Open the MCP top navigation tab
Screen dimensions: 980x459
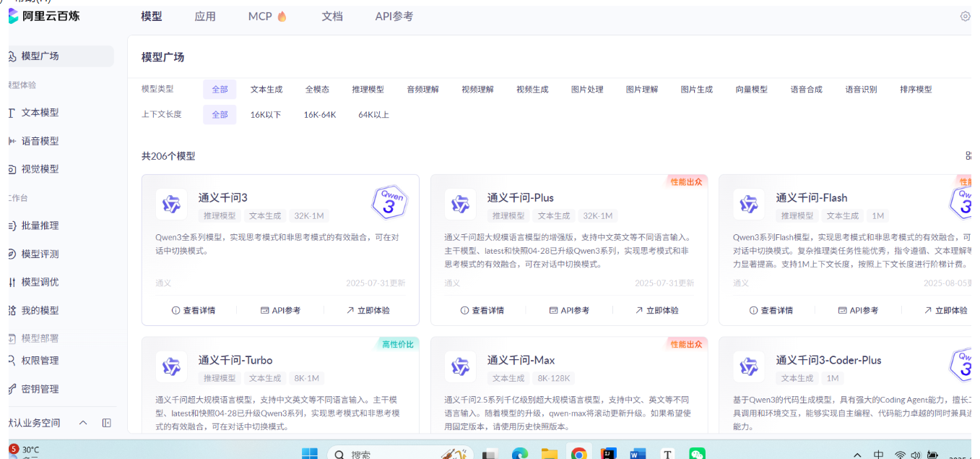pyautogui.click(x=267, y=16)
